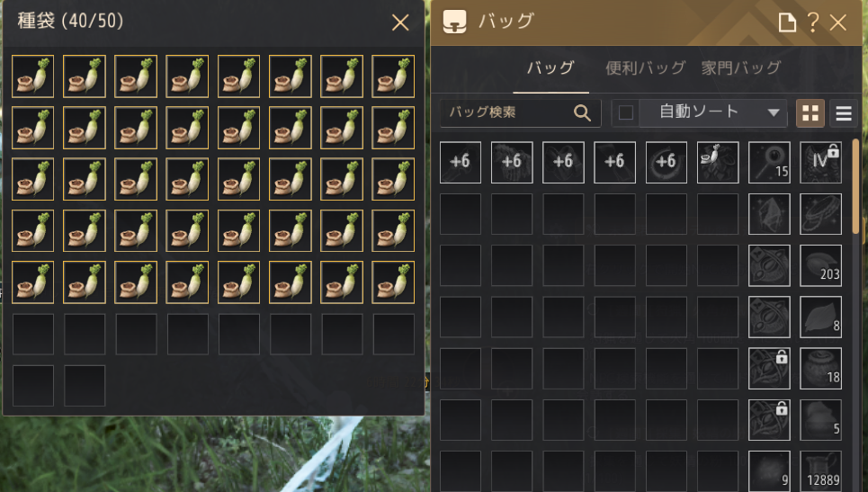Open the document icon in bag header
The width and height of the screenshot is (868, 492).
pos(787,23)
